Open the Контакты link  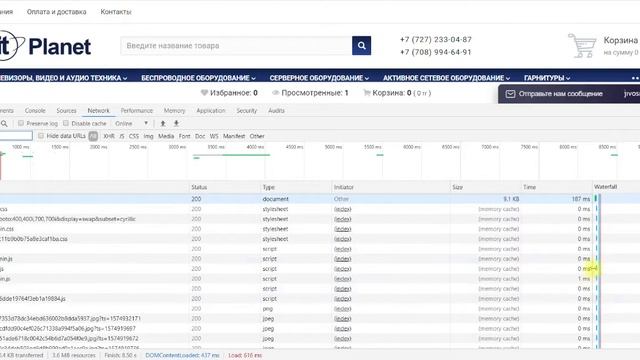[x=116, y=12]
